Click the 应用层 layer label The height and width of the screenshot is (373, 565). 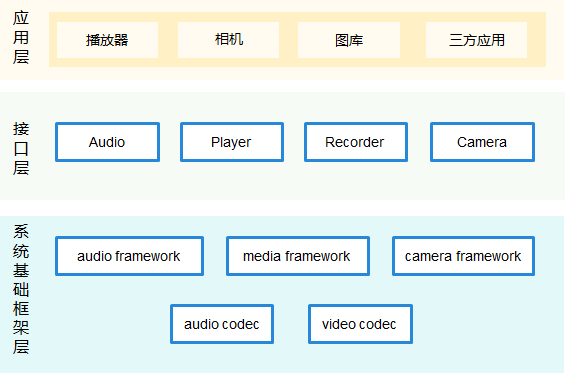pyautogui.click(x=21, y=37)
